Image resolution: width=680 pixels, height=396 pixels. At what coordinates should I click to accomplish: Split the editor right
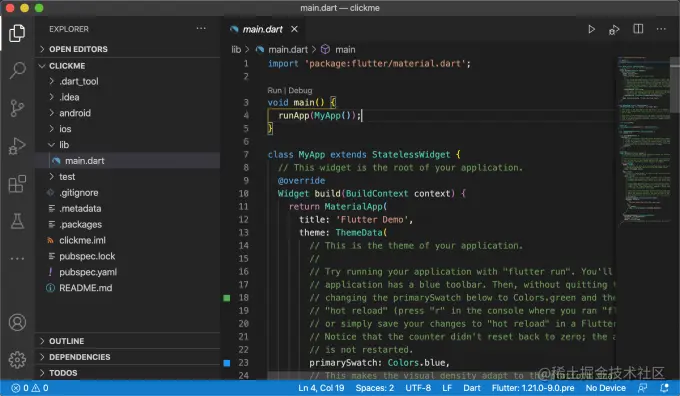(x=638, y=29)
